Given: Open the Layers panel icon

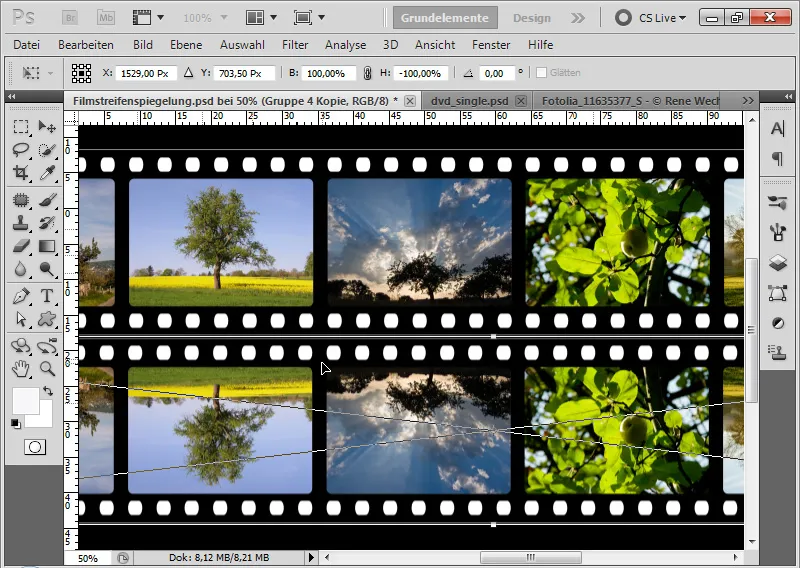Looking at the screenshot, I should tap(778, 263).
